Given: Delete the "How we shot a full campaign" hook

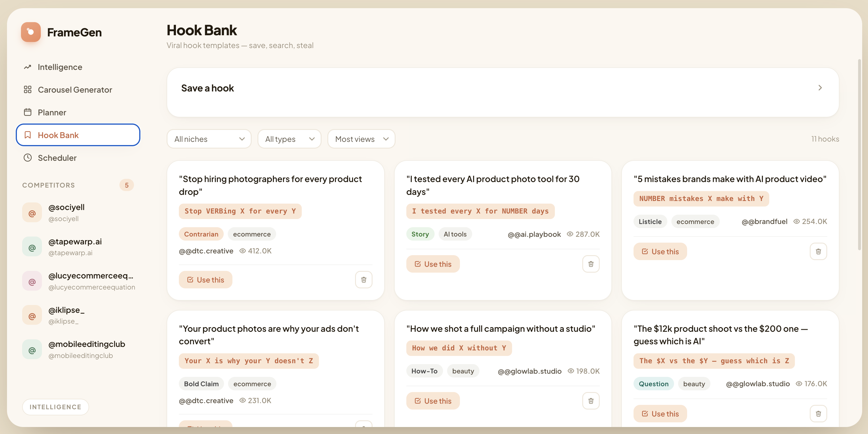Looking at the screenshot, I should point(591,401).
